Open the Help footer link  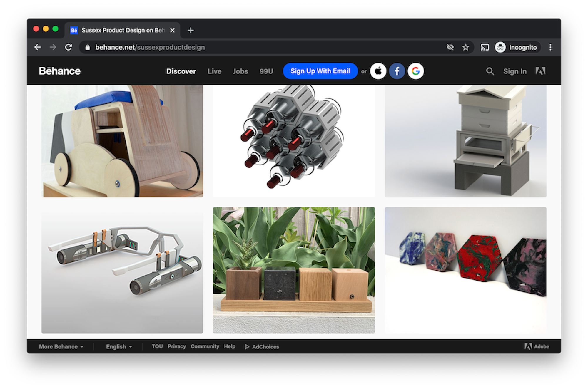[230, 346]
